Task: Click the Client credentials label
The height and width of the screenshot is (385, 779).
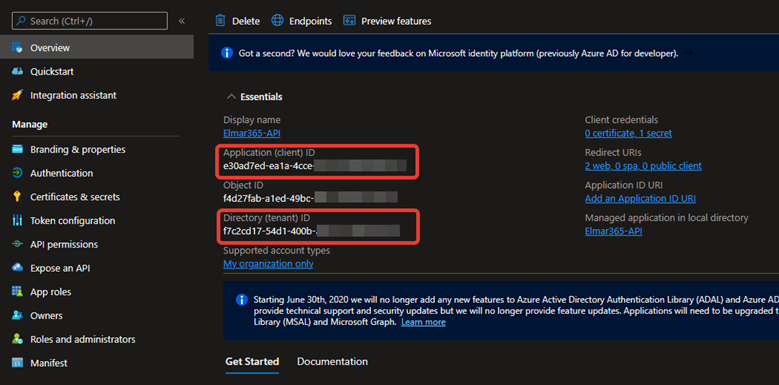Action: pyautogui.click(x=622, y=120)
